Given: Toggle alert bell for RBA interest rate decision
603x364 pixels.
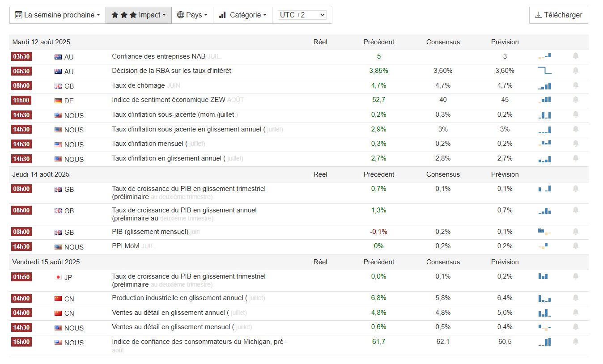Looking at the screenshot, I should coord(576,71).
